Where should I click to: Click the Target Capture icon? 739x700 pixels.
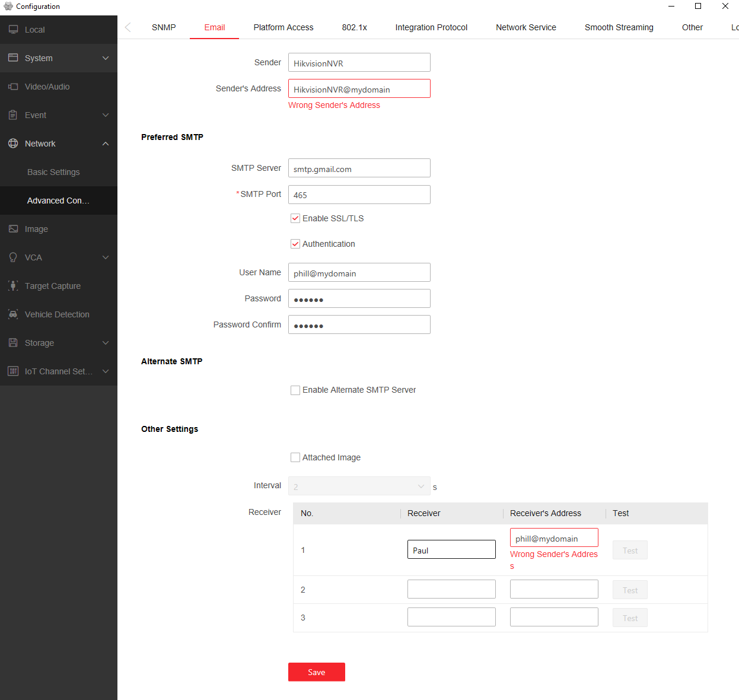pyautogui.click(x=13, y=286)
